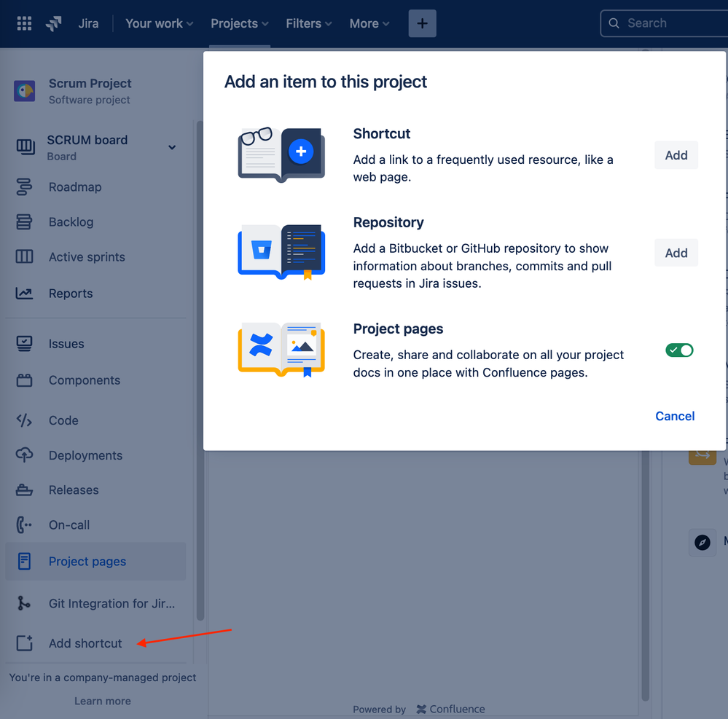Viewport: 728px width, 719px height.
Task: Open Code in the sidebar
Action: 95,420
